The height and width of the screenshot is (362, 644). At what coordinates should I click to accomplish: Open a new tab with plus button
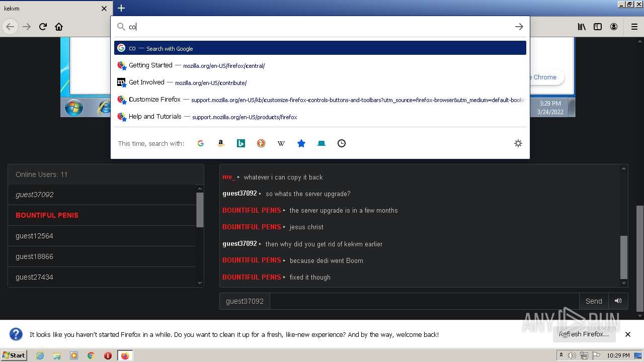[x=121, y=8]
